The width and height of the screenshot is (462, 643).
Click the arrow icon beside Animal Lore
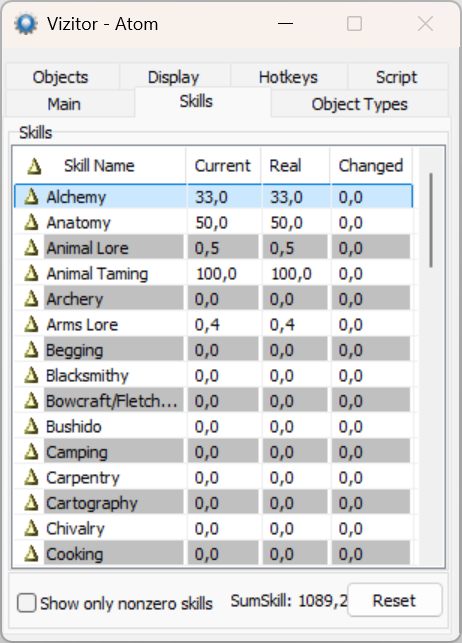(31, 248)
